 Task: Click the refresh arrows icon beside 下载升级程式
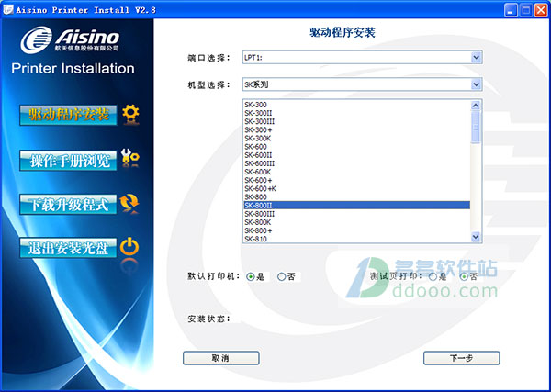click(x=129, y=203)
